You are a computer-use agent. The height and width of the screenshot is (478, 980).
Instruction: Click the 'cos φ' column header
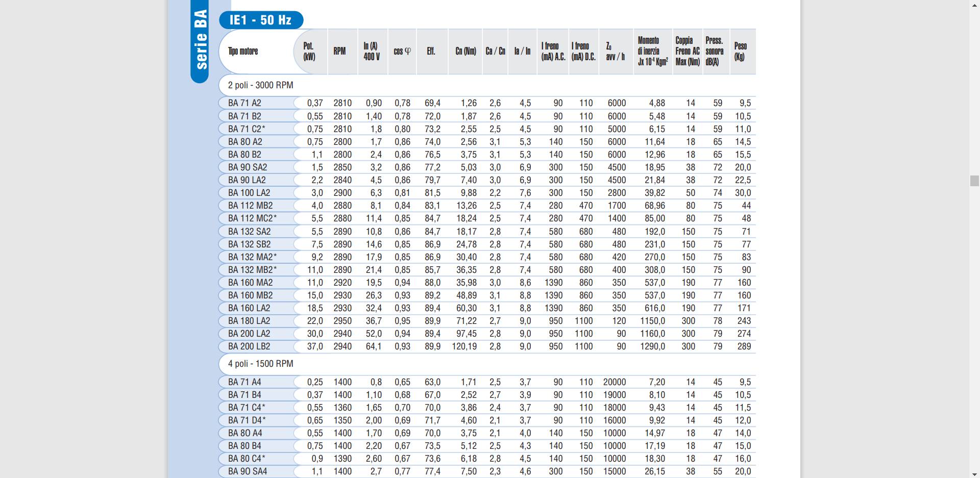pos(402,51)
